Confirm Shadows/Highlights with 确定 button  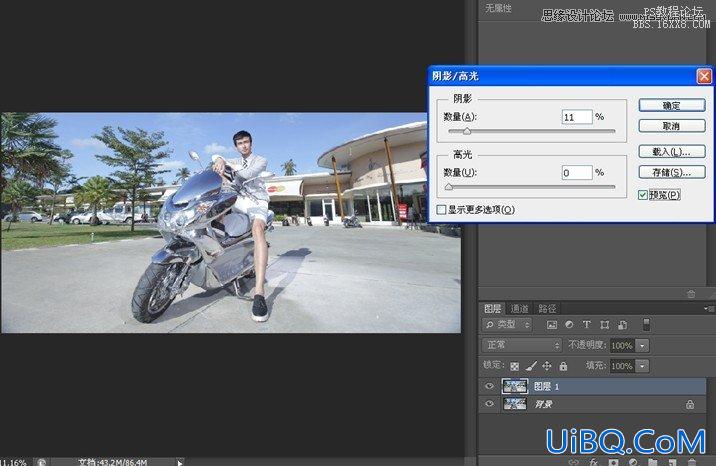pyautogui.click(x=672, y=105)
